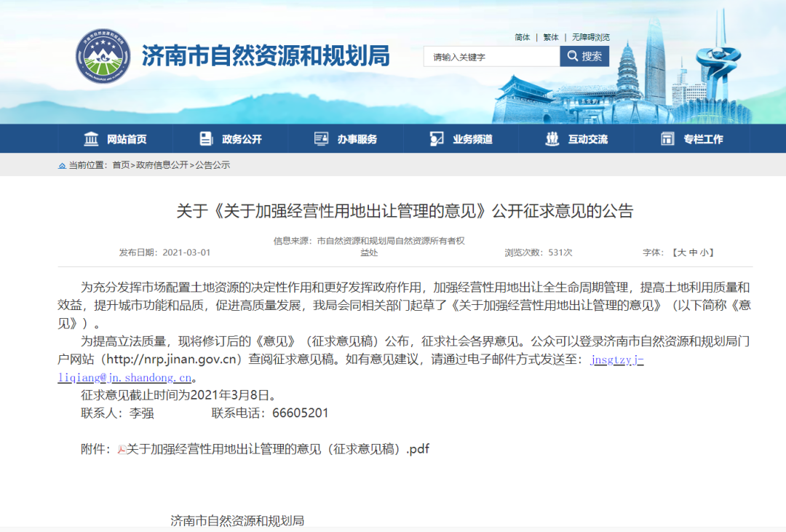
Task: Click the magnifier icon in search button
Action: pos(573,56)
